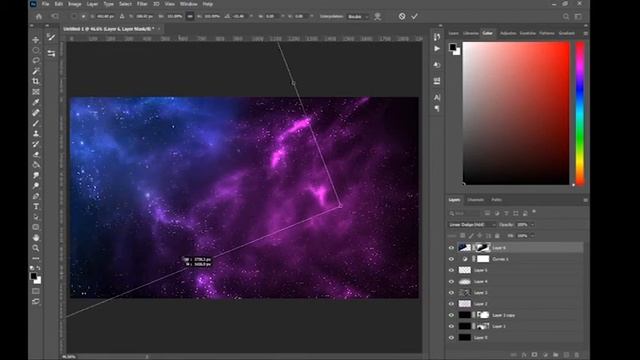640x360 pixels.
Task: Open the layer Fill dropdown arrow
Action: pyautogui.click(x=532, y=236)
